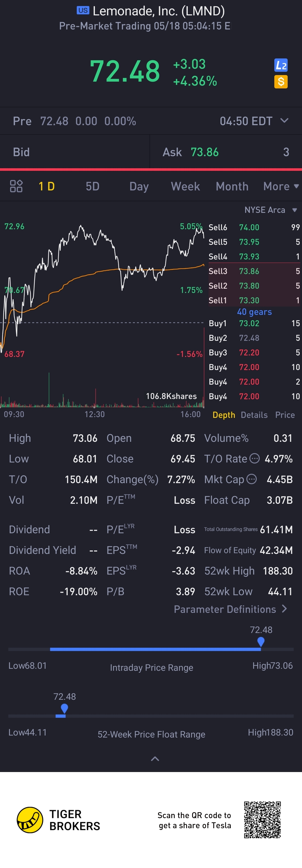Collapse the details panel chevron
The height and width of the screenshot is (868, 302).
point(155,759)
